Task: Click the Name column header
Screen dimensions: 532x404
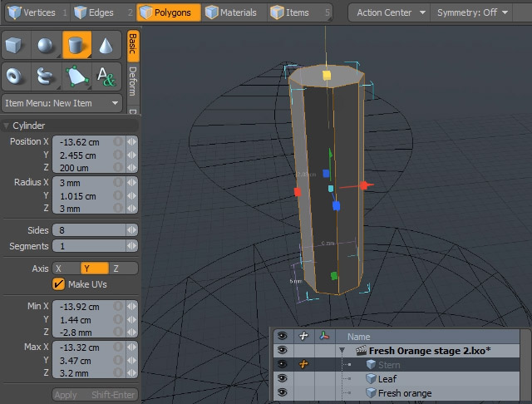Action: click(427, 337)
